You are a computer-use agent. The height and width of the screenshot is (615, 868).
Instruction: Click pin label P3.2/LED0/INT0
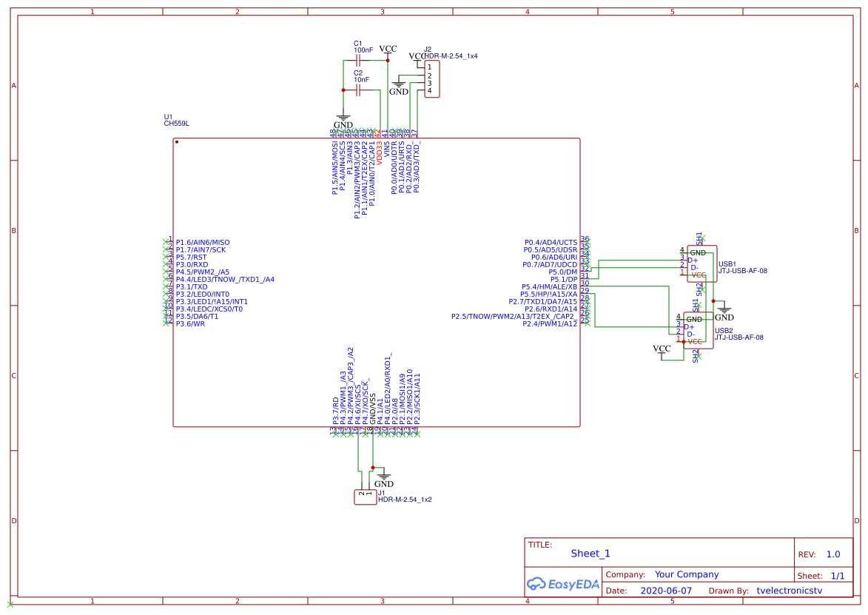tap(203, 295)
